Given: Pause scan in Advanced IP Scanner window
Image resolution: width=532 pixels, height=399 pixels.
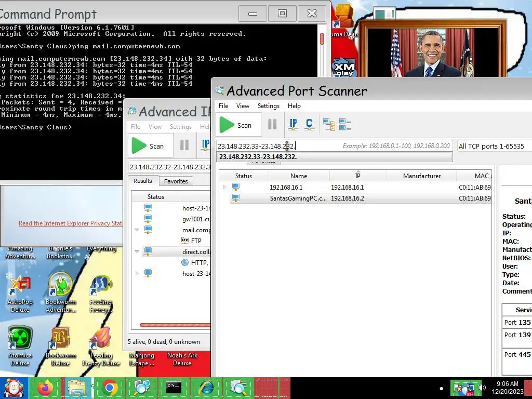Looking at the screenshot, I should click(184, 145).
